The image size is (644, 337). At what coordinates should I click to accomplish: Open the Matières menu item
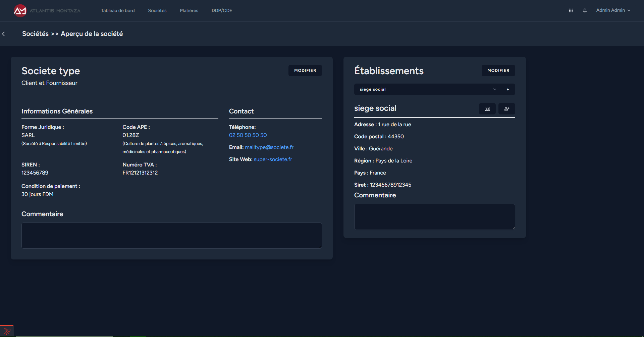coord(189,10)
